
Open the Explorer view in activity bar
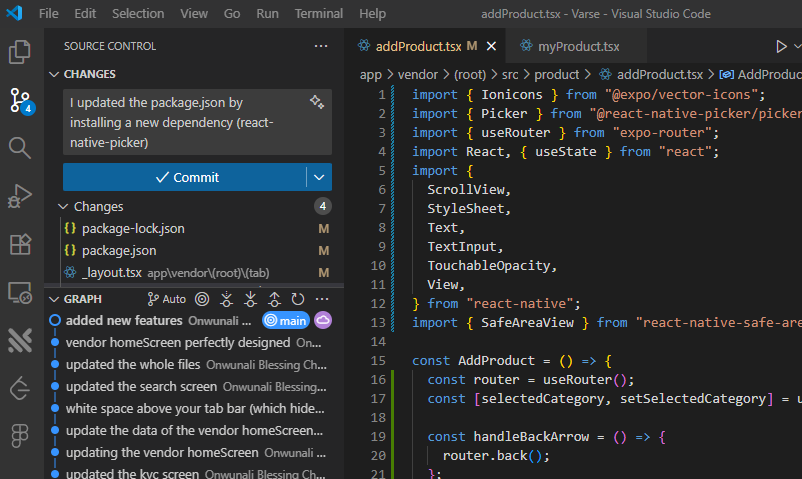click(x=19, y=52)
